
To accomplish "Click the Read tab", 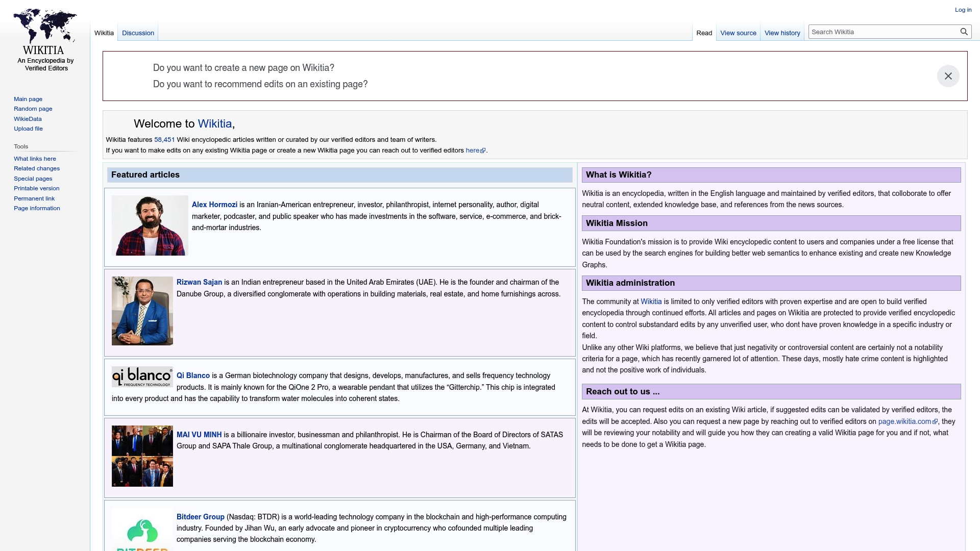I will coord(703,33).
